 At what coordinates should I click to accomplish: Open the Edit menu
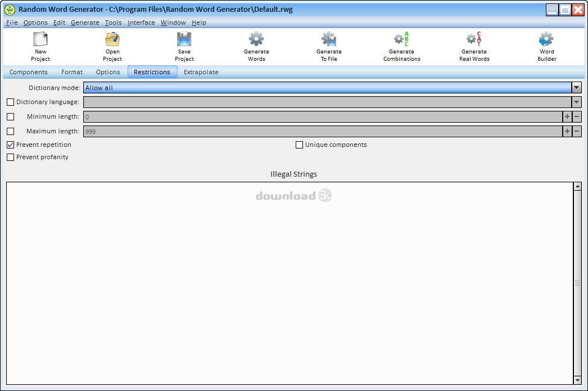tap(59, 23)
